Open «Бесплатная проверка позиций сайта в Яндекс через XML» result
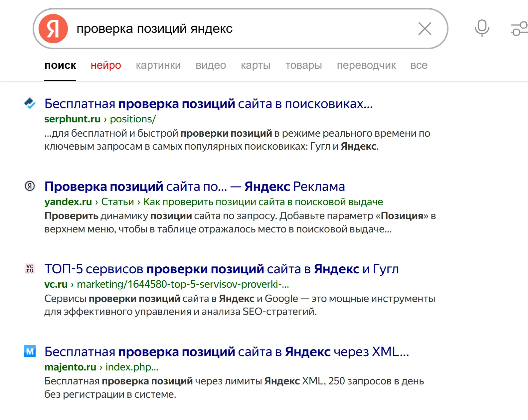This screenshot has height=420, width=528. pos(227,352)
